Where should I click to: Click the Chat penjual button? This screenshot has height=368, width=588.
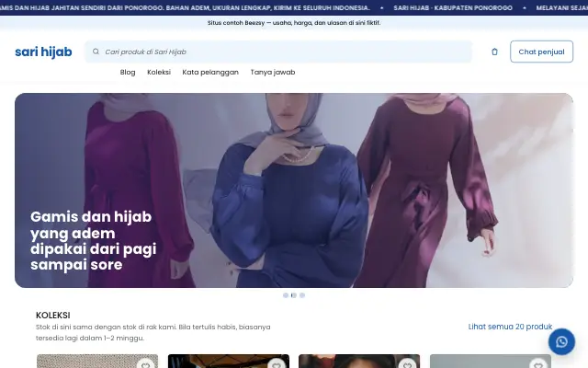(x=541, y=52)
